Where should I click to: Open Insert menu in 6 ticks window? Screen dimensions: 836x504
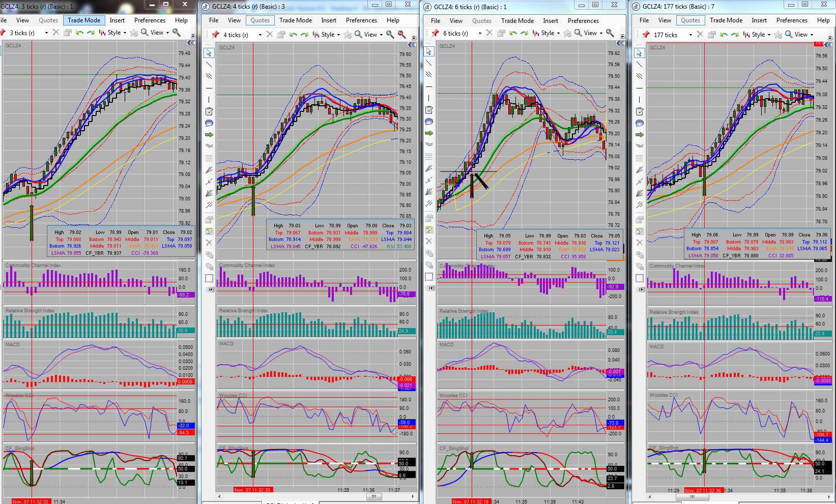[551, 21]
